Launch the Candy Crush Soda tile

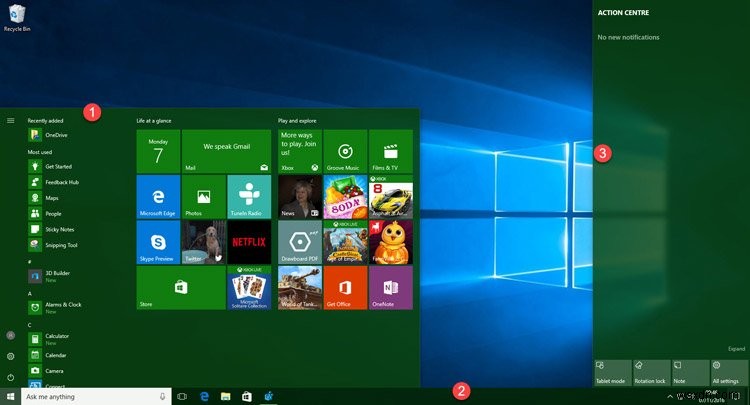(x=345, y=197)
